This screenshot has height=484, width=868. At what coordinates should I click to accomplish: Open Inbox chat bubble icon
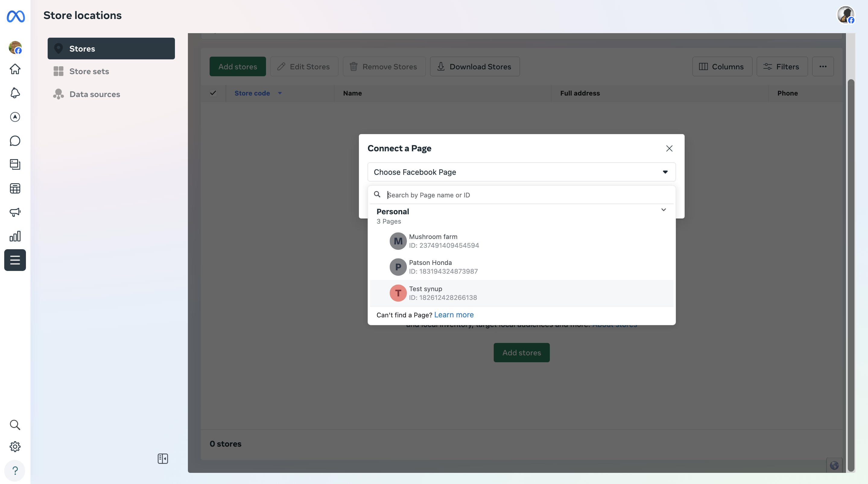[x=15, y=141]
